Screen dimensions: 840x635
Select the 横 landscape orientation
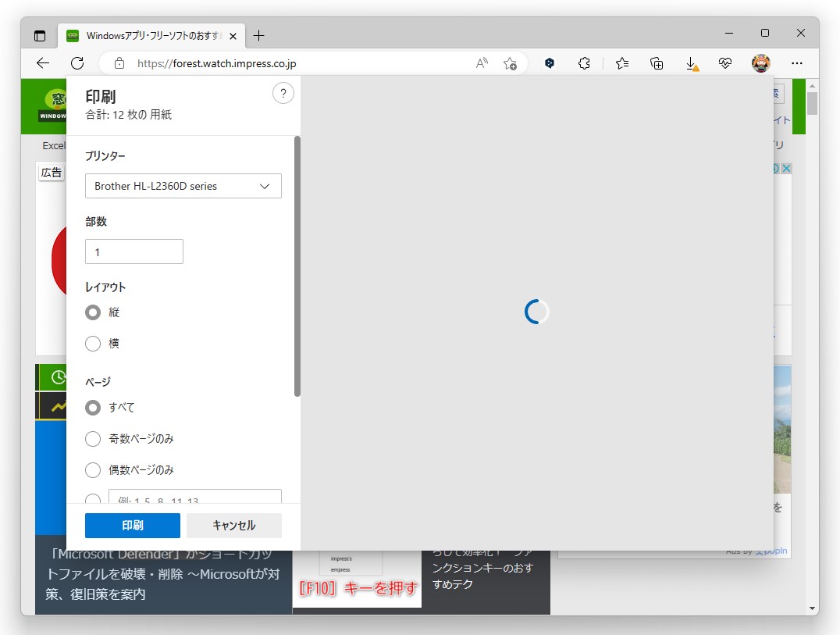pyautogui.click(x=93, y=344)
